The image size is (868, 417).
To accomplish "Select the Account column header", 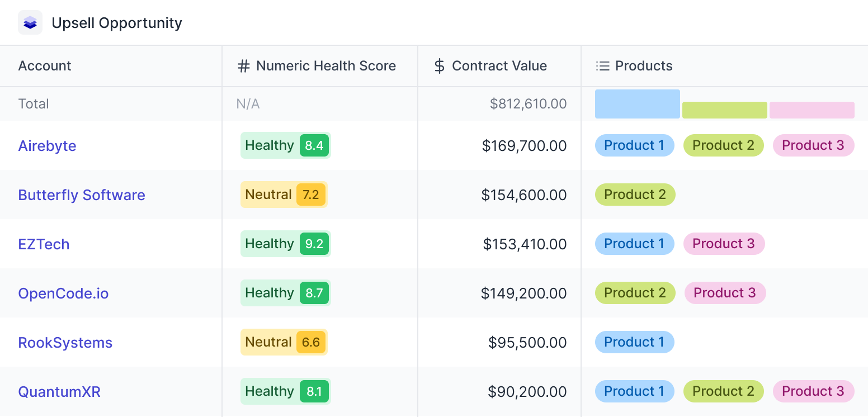I will [x=45, y=66].
